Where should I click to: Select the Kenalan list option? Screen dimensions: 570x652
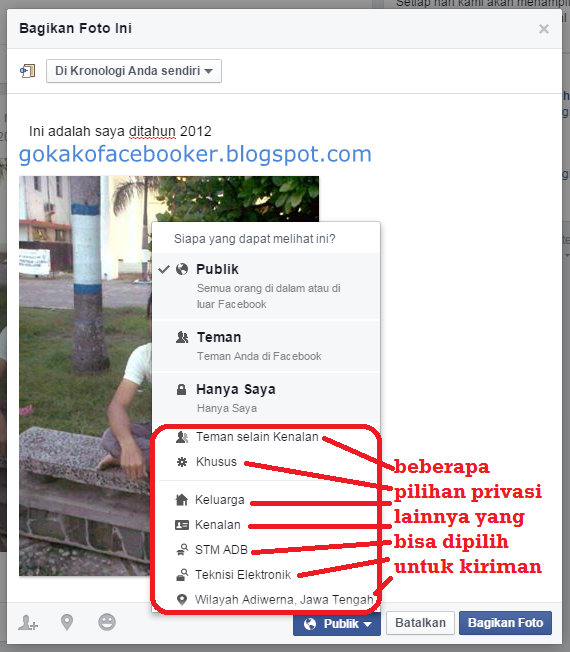click(217, 525)
